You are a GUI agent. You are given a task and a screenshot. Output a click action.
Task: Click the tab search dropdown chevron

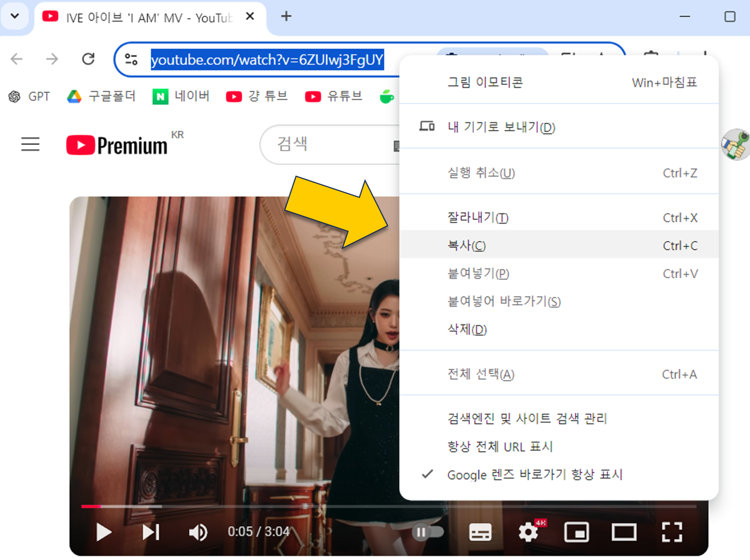15,16
